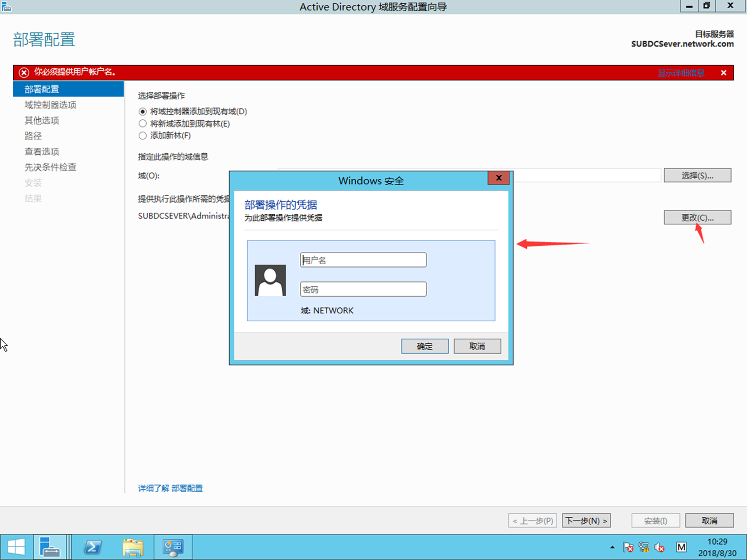Open File Explorer from the taskbar
Screen dimensions: 747x560
(x=133, y=547)
